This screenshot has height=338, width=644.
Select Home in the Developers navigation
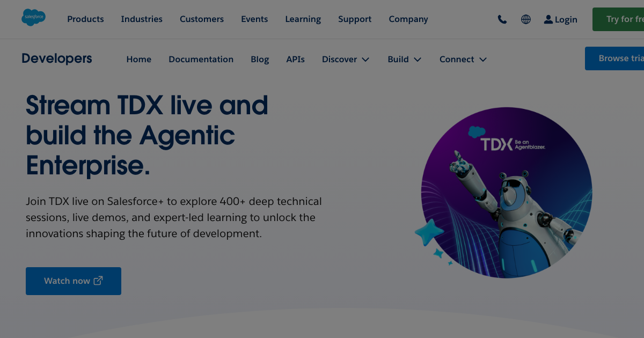point(138,59)
